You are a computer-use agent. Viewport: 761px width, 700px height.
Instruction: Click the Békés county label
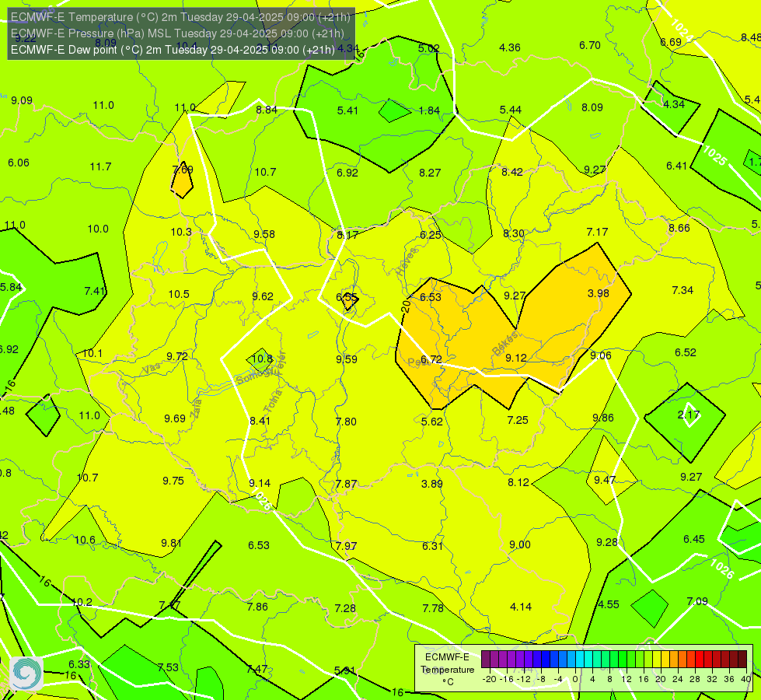click(x=505, y=344)
